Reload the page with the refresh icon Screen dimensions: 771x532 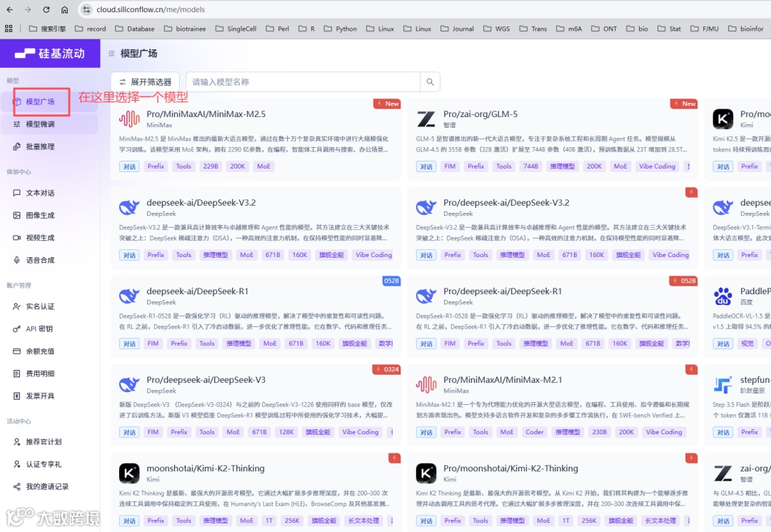point(46,9)
